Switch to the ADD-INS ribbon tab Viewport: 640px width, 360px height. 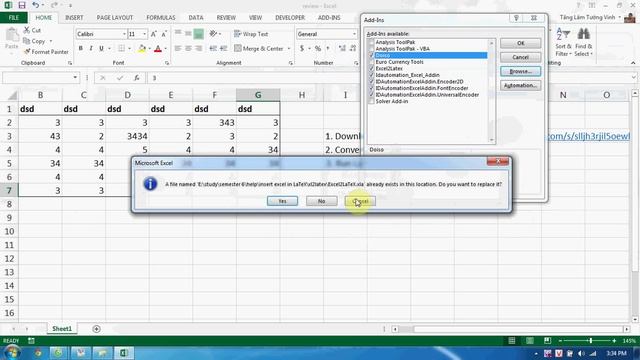(x=329, y=18)
